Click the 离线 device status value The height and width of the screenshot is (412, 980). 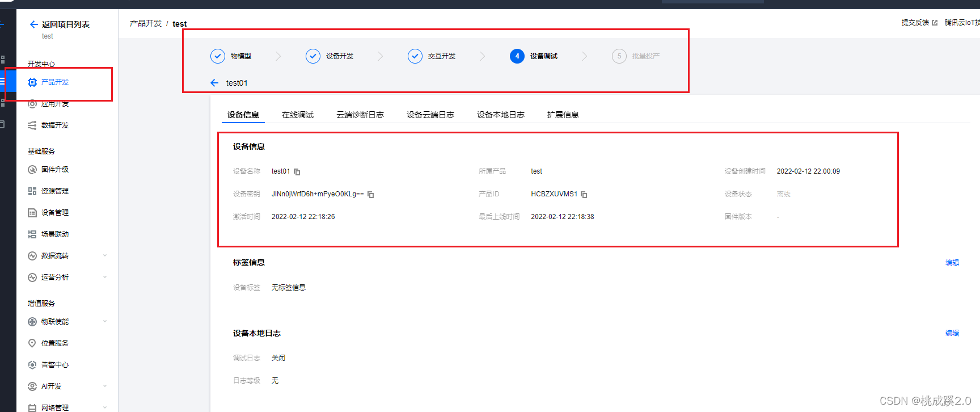(x=783, y=194)
